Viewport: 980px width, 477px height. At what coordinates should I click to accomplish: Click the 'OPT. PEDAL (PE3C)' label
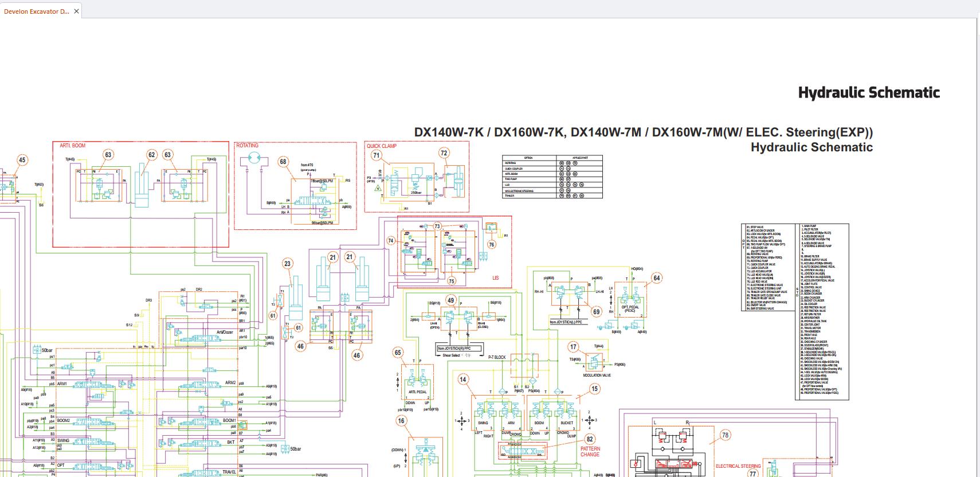coord(630,308)
